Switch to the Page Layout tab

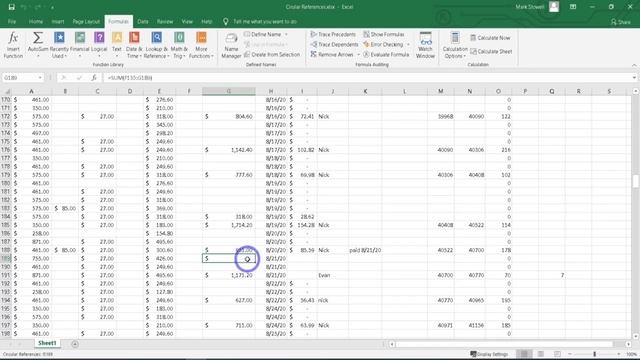tap(86, 22)
